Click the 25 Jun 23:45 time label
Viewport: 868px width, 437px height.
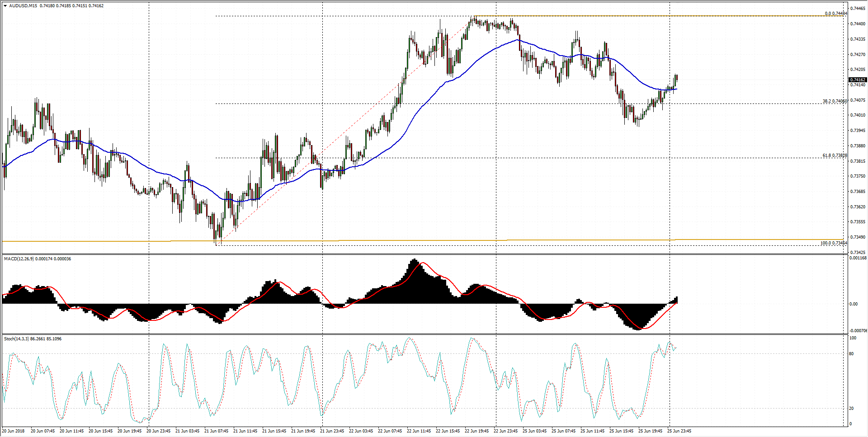(x=679, y=431)
